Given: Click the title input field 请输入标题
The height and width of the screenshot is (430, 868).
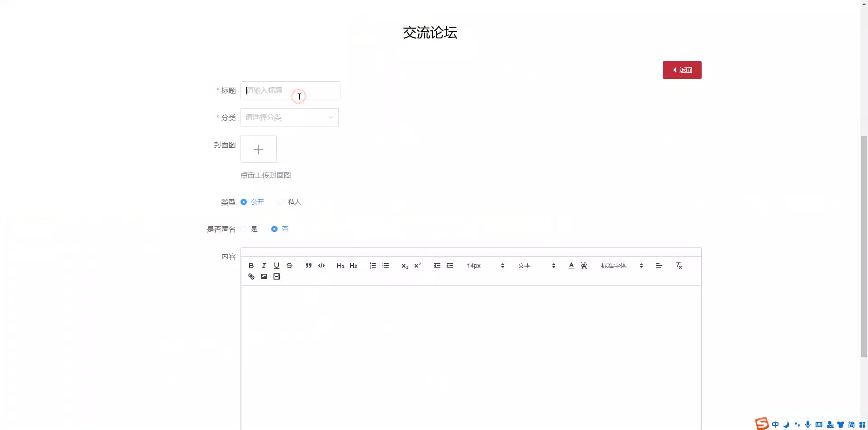Looking at the screenshot, I should tap(290, 90).
